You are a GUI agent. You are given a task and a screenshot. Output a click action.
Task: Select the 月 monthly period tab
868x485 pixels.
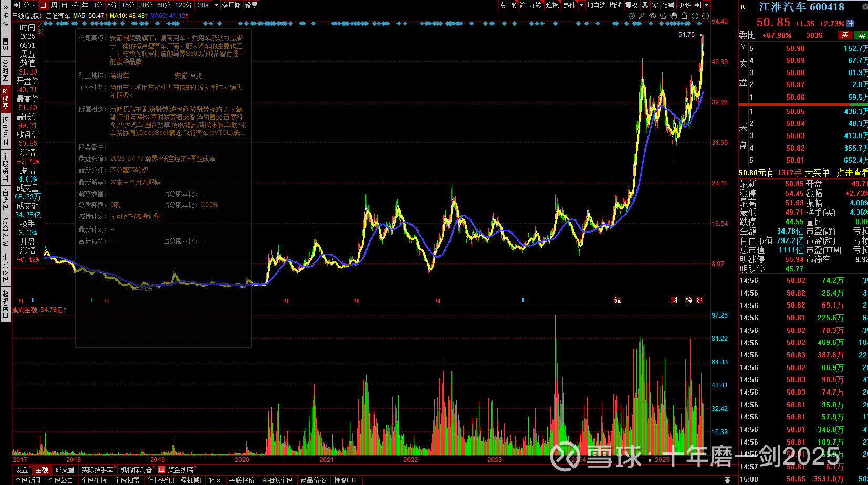[x=65, y=5]
